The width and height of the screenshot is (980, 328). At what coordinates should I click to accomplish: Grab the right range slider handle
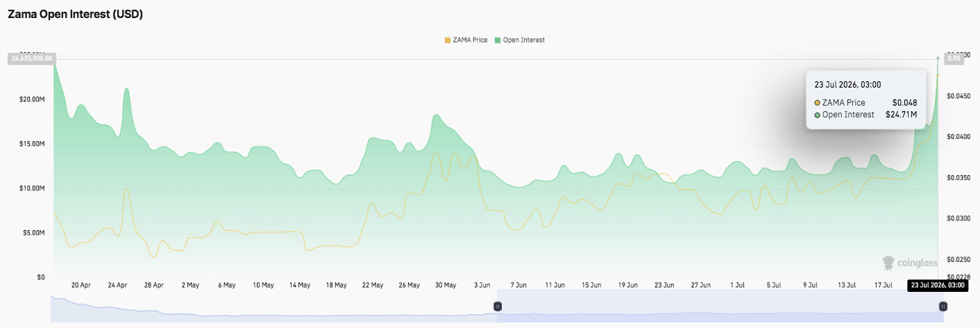943,306
